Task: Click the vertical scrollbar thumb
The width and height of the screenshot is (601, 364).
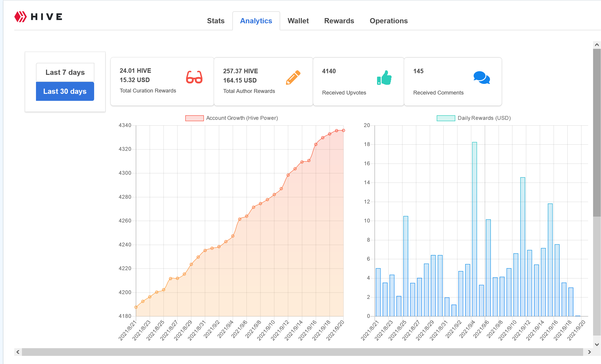Action: [x=597, y=132]
